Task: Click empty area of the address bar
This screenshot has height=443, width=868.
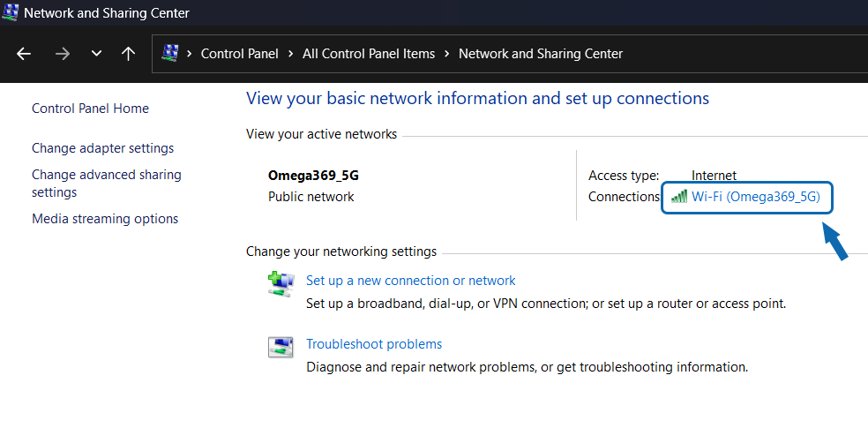Action: point(750,54)
